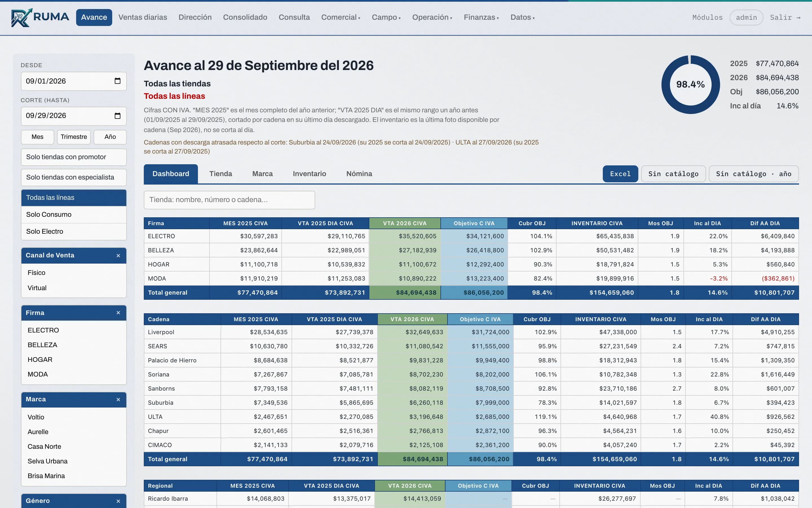Select the Liverpool row in the Cadena table
The height and width of the screenshot is (508, 812).
click(x=471, y=332)
